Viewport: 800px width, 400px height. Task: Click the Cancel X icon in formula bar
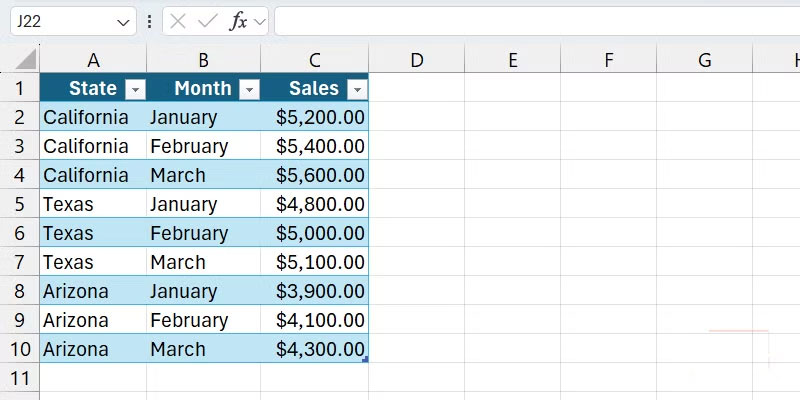coord(178,21)
